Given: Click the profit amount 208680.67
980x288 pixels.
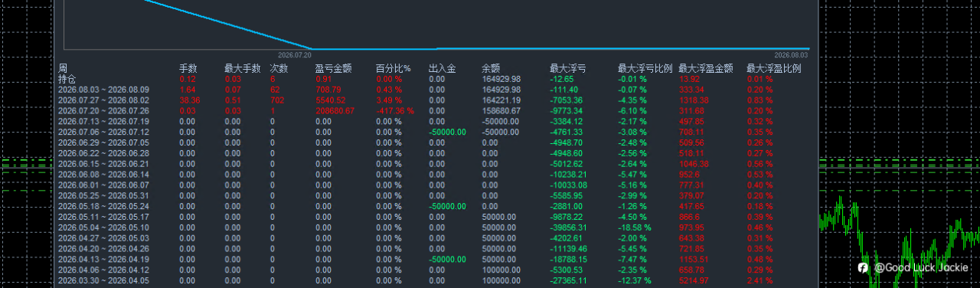Looking at the screenshot, I should [x=335, y=111].
